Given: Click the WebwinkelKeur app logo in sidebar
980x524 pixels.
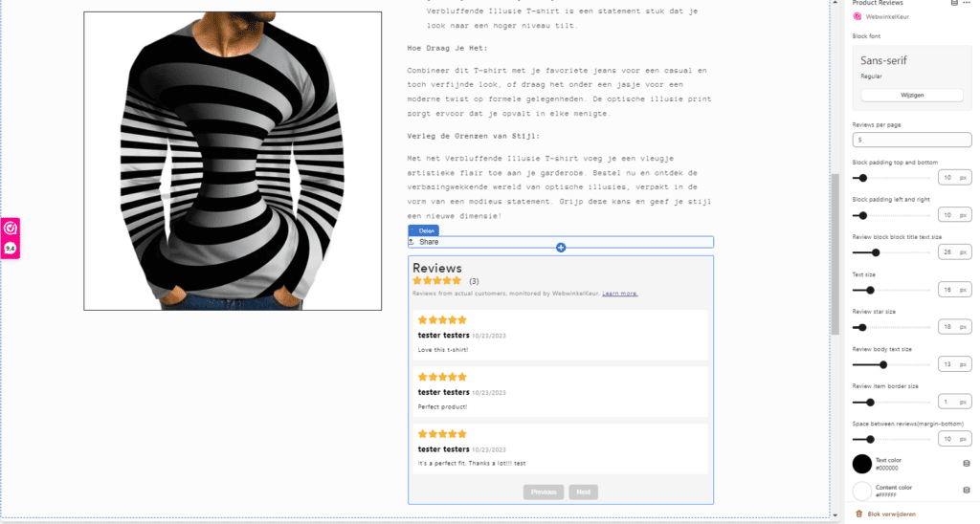Looking at the screenshot, I should [857, 17].
